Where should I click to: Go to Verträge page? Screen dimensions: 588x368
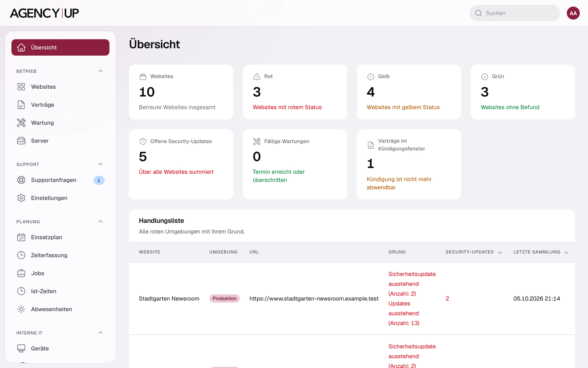click(60, 105)
